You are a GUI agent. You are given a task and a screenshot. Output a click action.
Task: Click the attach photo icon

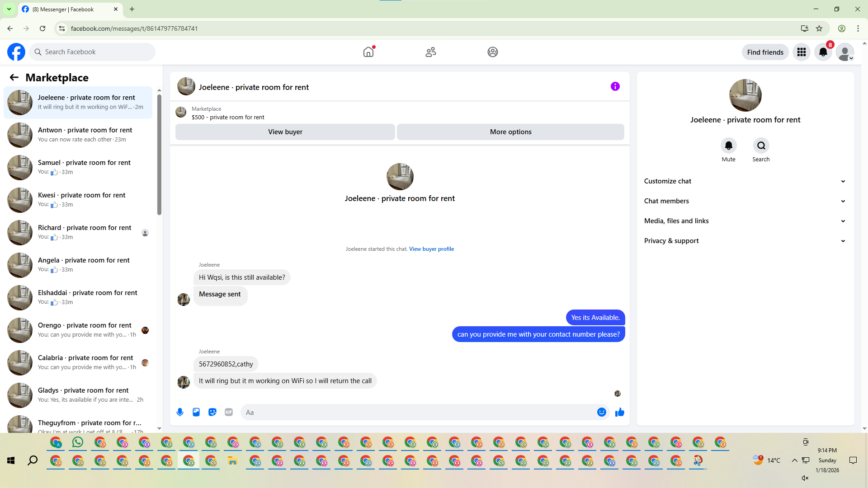pyautogui.click(x=196, y=412)
